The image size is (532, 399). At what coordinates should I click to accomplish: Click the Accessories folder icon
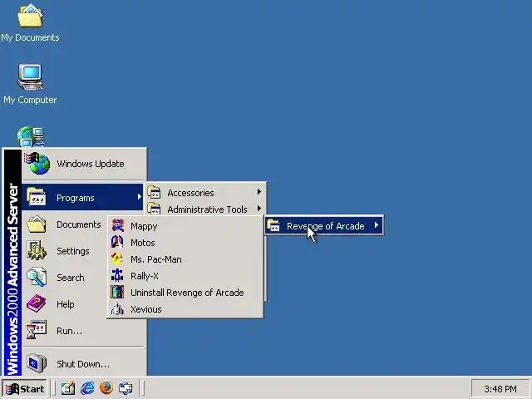[154, 192]
